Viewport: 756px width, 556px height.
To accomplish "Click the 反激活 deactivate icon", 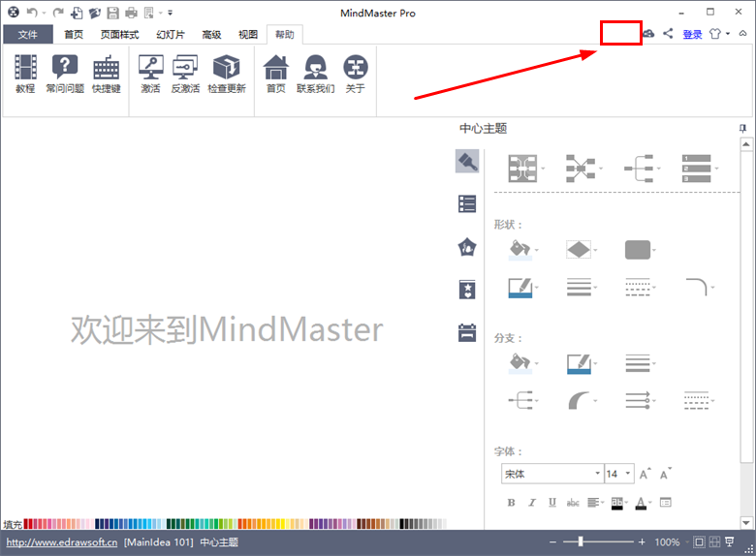I will click(185, 74).
